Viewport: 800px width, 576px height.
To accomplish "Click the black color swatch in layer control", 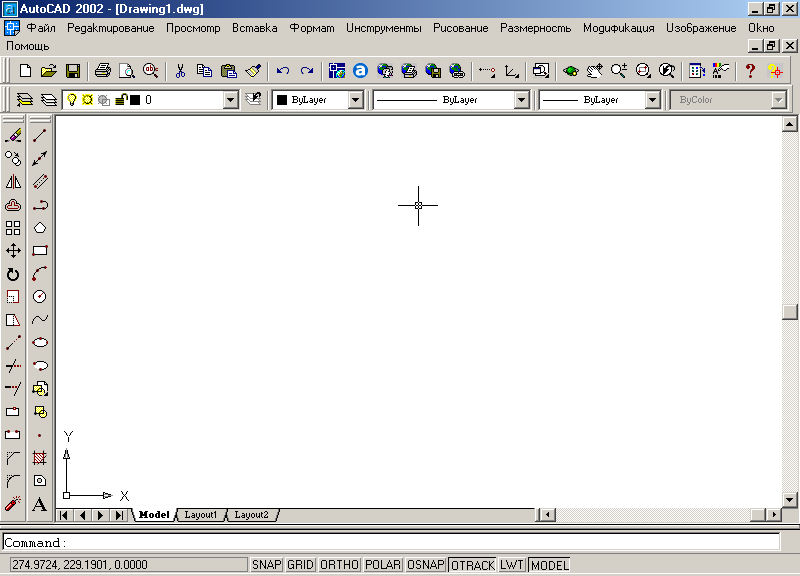I will point(135,100).
